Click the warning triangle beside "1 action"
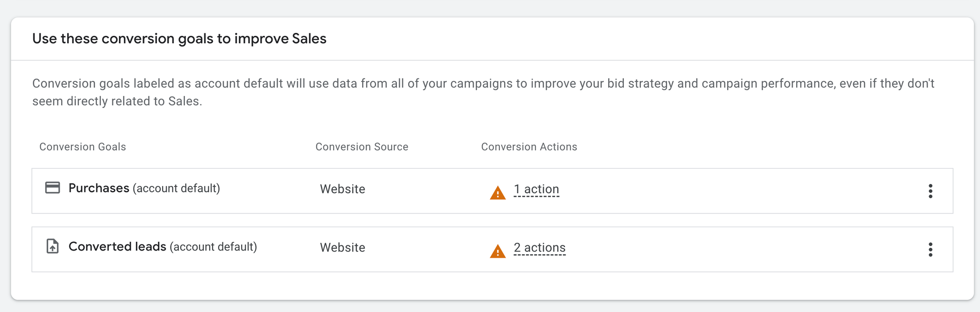 pyautogui.click(x=497, y=193)
